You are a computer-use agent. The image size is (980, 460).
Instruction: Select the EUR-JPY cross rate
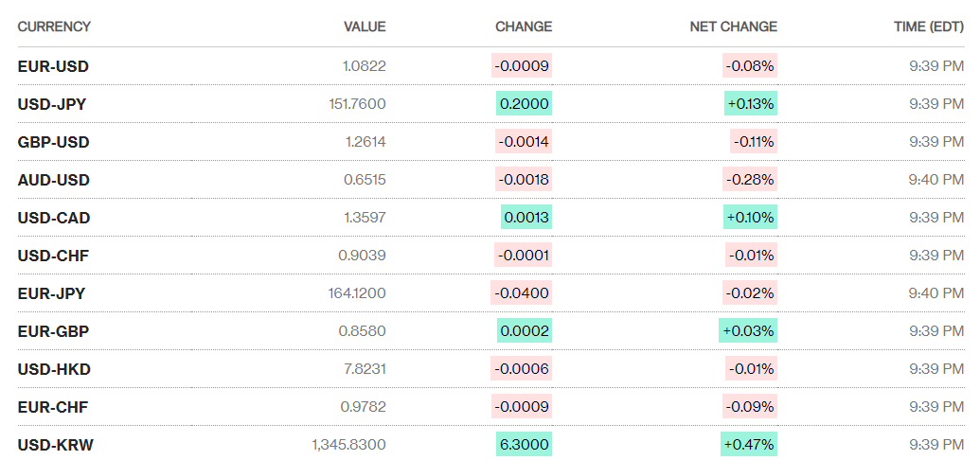(x=51, y=293)
